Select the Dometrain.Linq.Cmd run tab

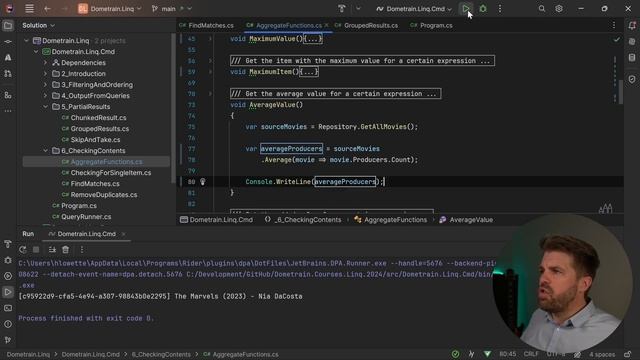click(82, 234)
